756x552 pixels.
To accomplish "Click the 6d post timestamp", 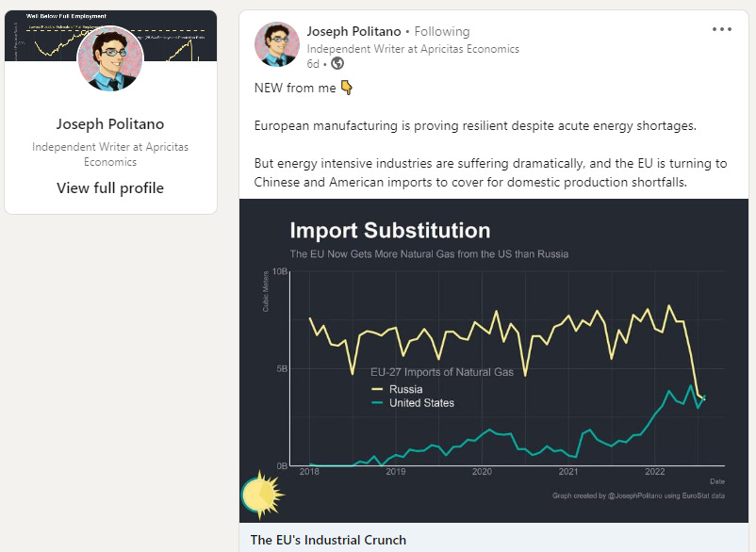I will click(x=313, y=64).
